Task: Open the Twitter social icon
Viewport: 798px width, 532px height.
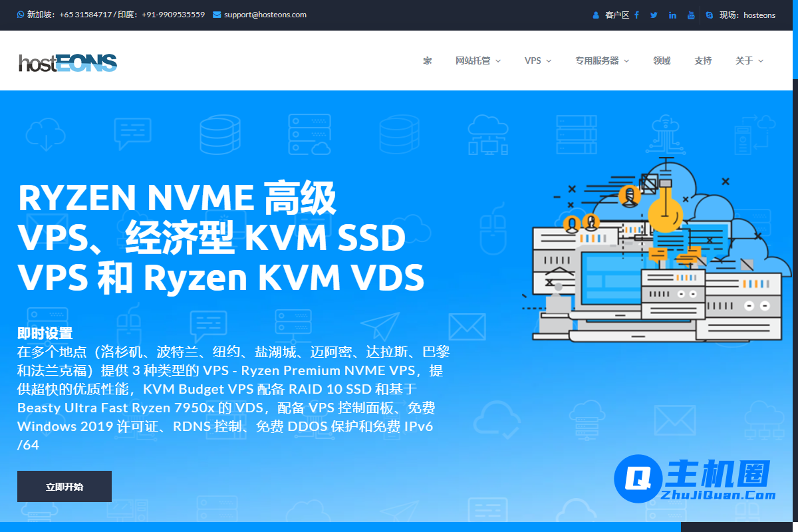Action: point(654,15)
